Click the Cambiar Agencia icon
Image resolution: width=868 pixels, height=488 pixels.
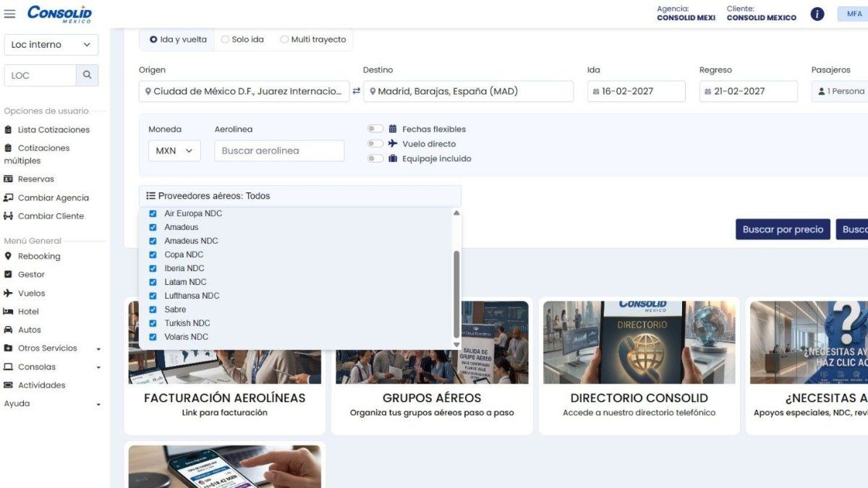[9, 197]
